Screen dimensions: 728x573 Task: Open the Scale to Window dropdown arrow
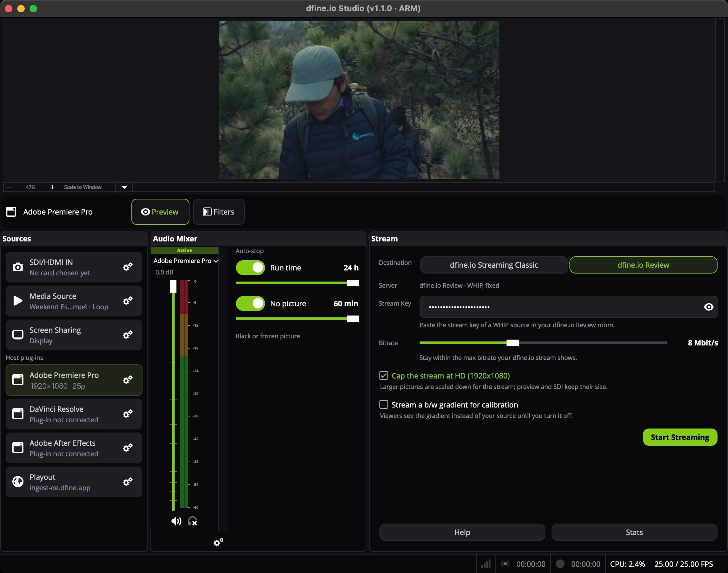pyautogui.click(x=124, y=187)
